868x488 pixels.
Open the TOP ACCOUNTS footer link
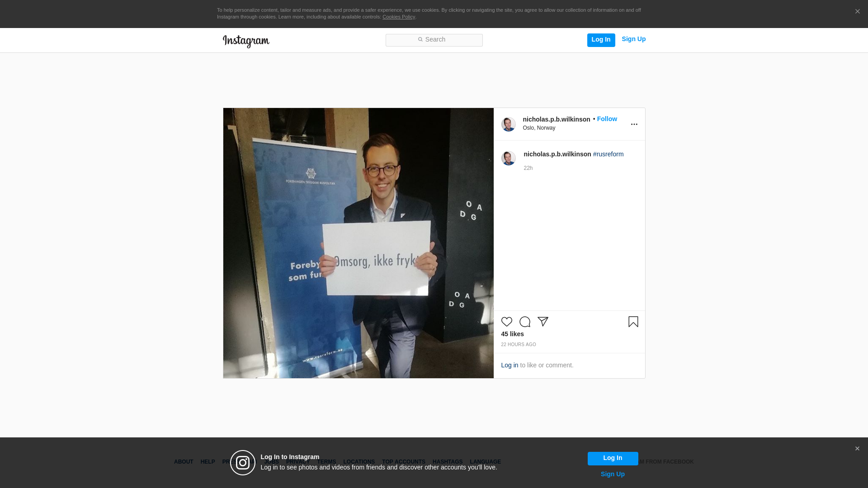point(403,462)
